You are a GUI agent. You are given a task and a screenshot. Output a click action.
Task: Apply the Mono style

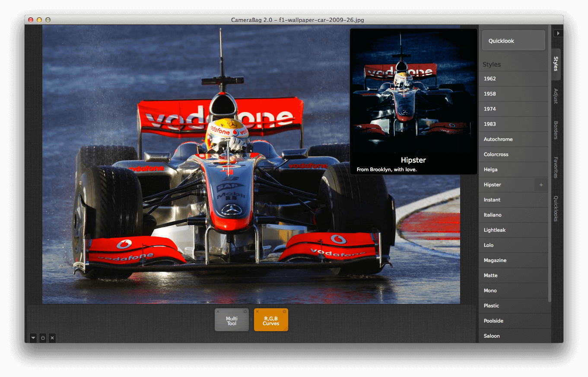point(513,291)
